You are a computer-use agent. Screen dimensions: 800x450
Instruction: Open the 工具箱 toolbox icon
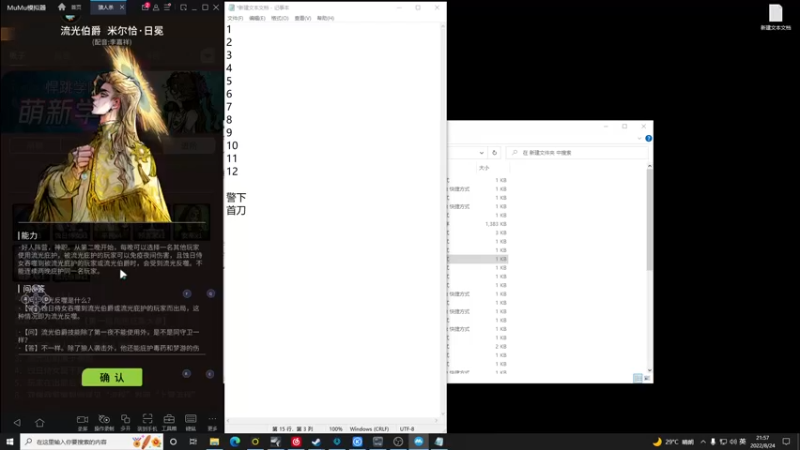169,422
